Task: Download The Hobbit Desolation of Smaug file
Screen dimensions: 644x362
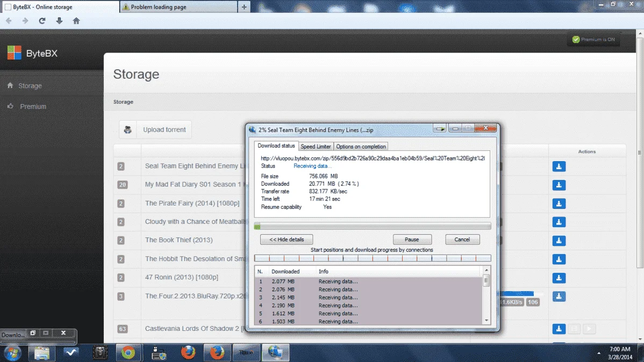Action: [559, 259]
